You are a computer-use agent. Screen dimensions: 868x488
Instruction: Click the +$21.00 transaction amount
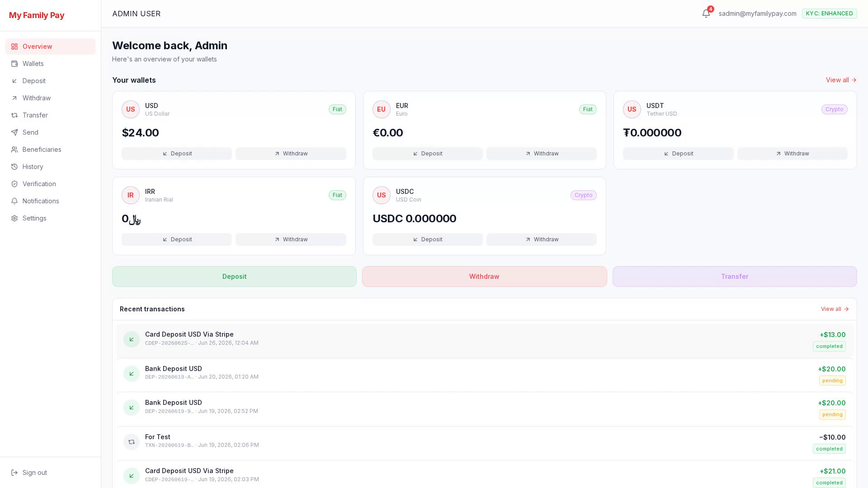point(832,471)
